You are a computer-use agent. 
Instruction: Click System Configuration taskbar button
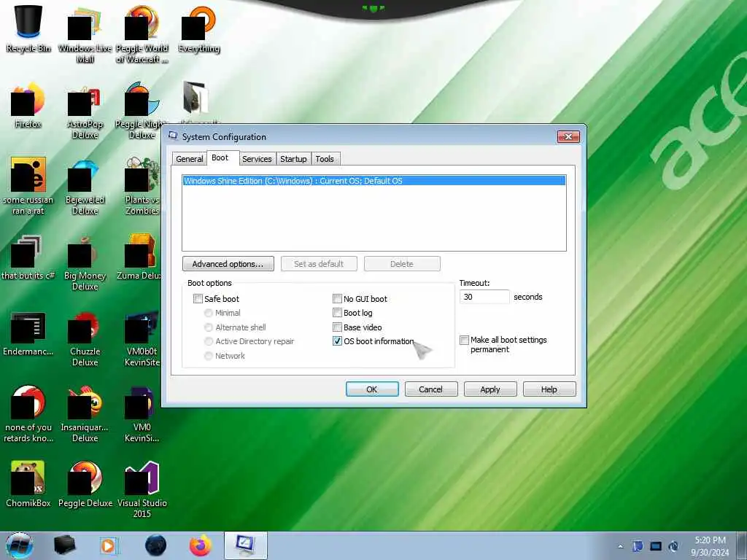[245, 545]
